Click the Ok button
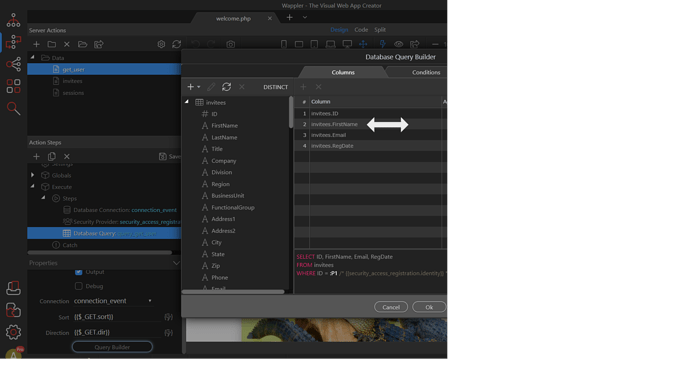690x388 pixels. (429, 307)
